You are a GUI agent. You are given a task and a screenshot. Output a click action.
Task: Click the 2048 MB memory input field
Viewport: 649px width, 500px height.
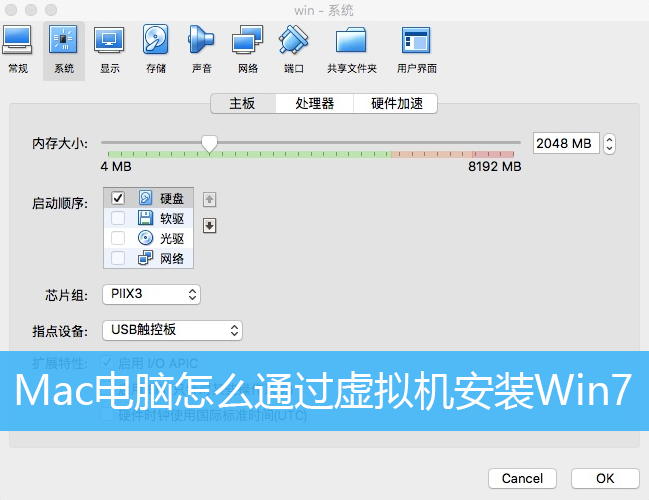(x=565, y=144)
